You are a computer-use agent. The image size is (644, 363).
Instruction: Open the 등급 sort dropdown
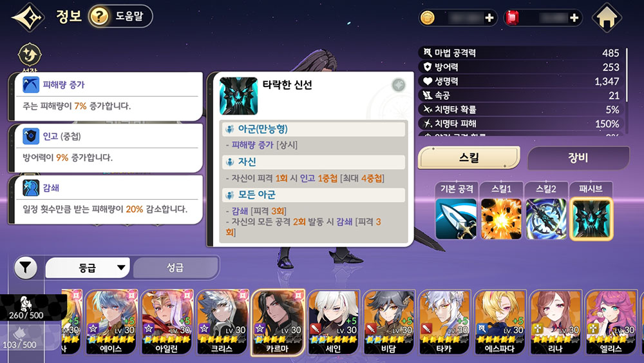click(88, 268)
